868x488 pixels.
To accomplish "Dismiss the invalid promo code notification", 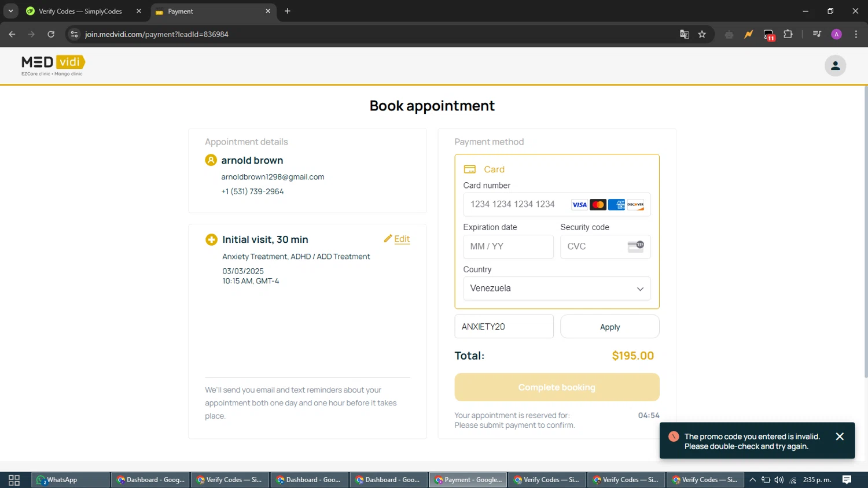I will coord(840,437).
